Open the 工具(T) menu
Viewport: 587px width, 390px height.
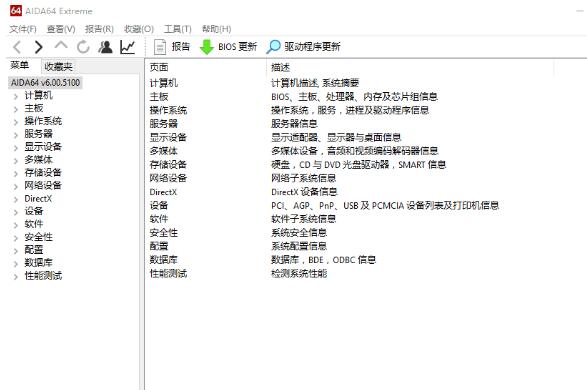click(178, 29)
